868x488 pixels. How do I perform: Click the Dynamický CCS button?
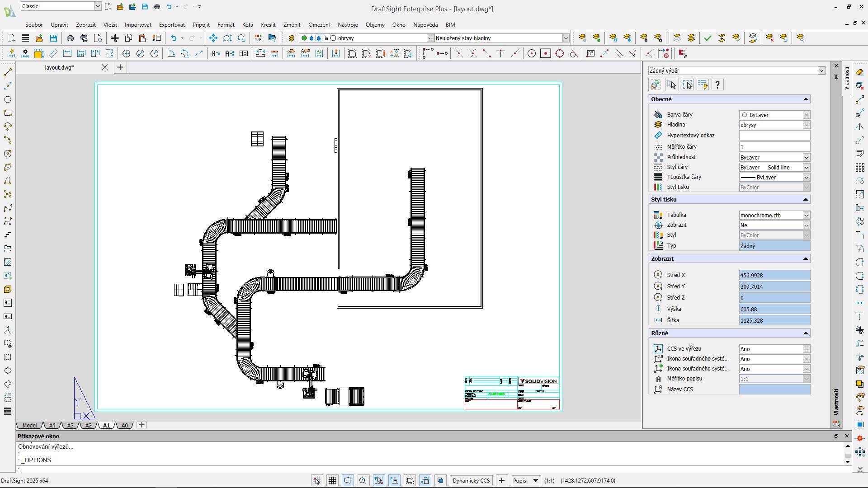(x=471, y=481)
